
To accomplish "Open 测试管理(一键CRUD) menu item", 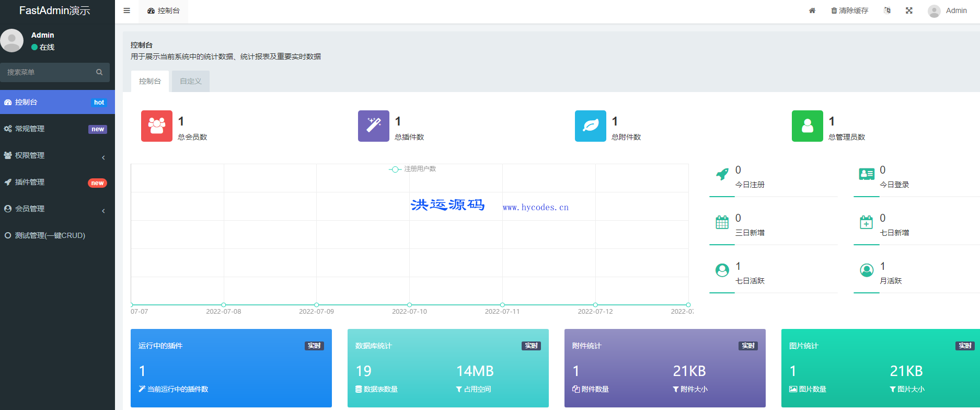I will [x=57, y=235].
